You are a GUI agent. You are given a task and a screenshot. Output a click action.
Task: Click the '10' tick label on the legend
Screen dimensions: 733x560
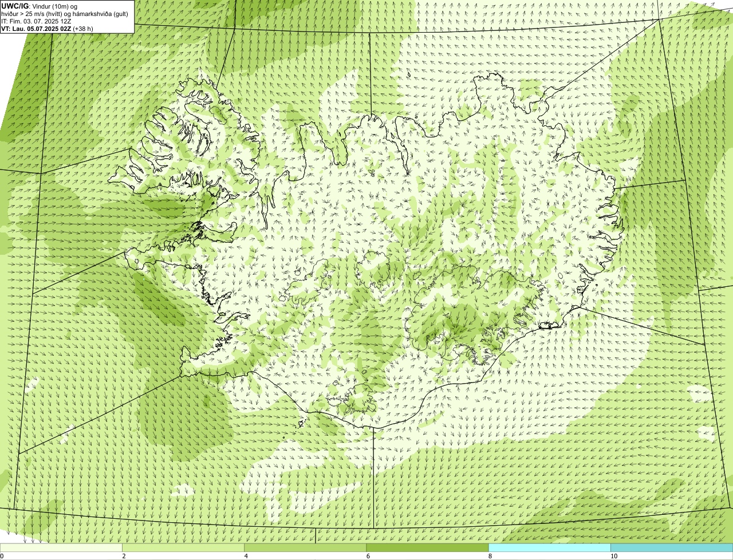[x=613, y=556]
